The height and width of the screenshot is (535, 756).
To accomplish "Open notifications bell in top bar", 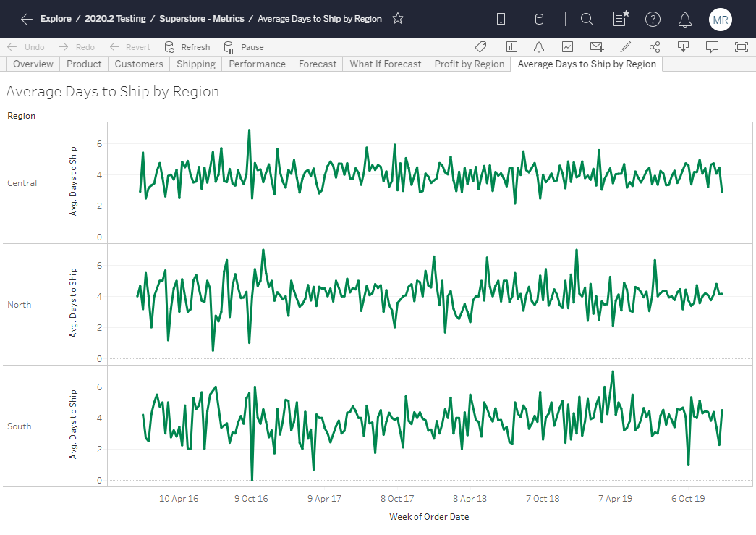I will (684, 20).
